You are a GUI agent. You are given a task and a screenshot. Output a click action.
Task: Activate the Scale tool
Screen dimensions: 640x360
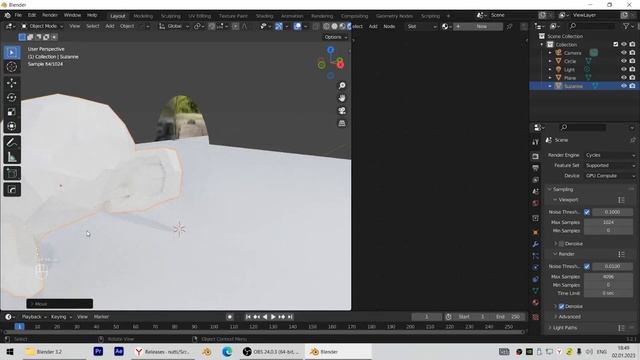(x=12, y=112)
